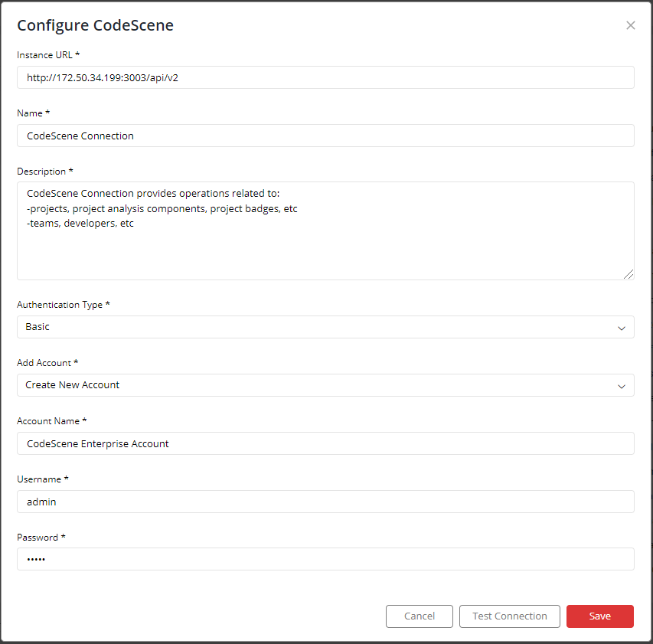Run Test Connection for CodeScene

coord(509,616)
